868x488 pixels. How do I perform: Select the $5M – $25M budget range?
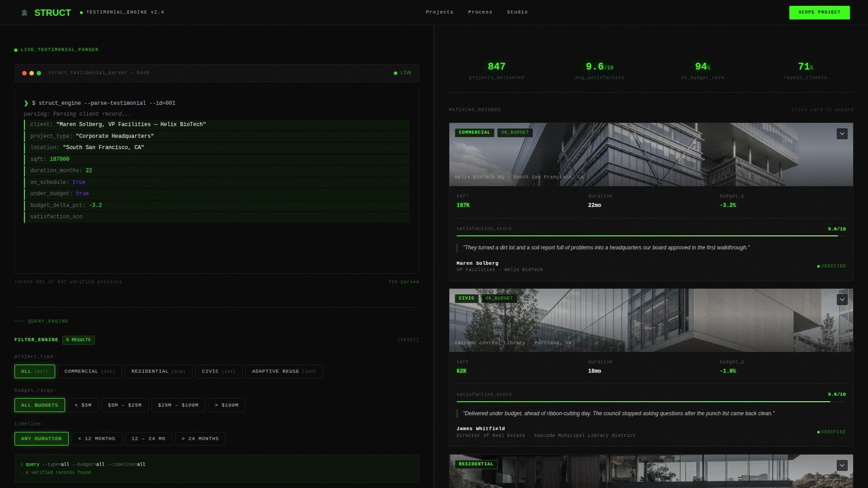[x=125, y=405]
